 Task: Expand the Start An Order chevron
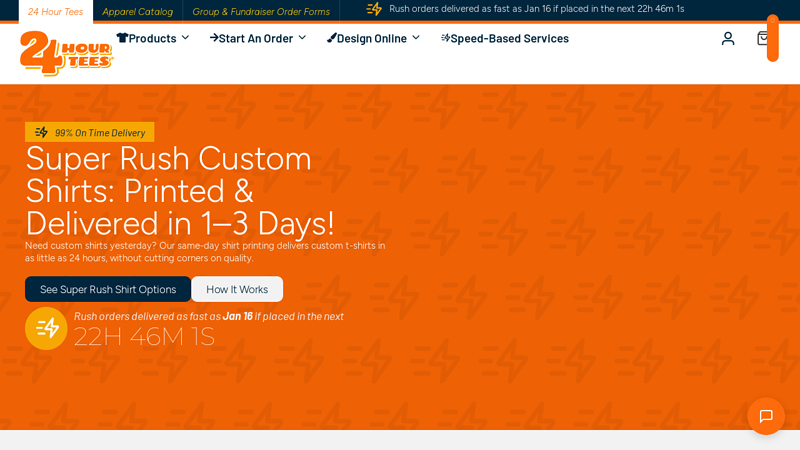point(302,38)
